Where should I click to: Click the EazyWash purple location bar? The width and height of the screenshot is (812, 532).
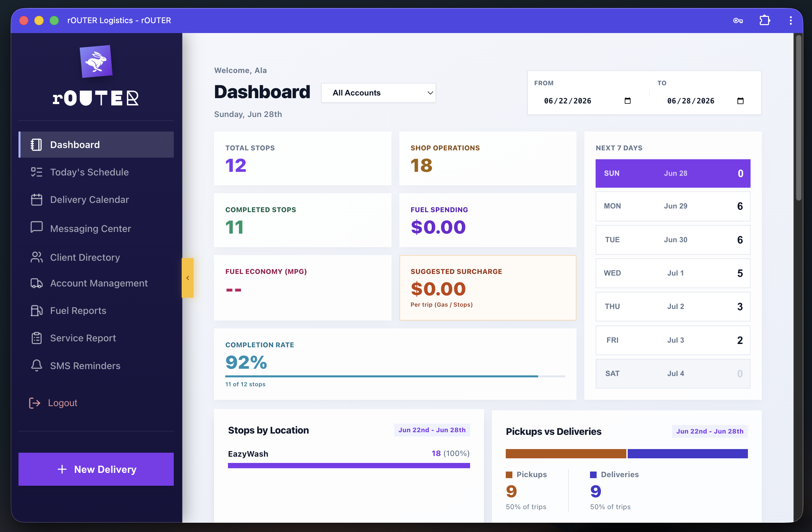(349, 466)
